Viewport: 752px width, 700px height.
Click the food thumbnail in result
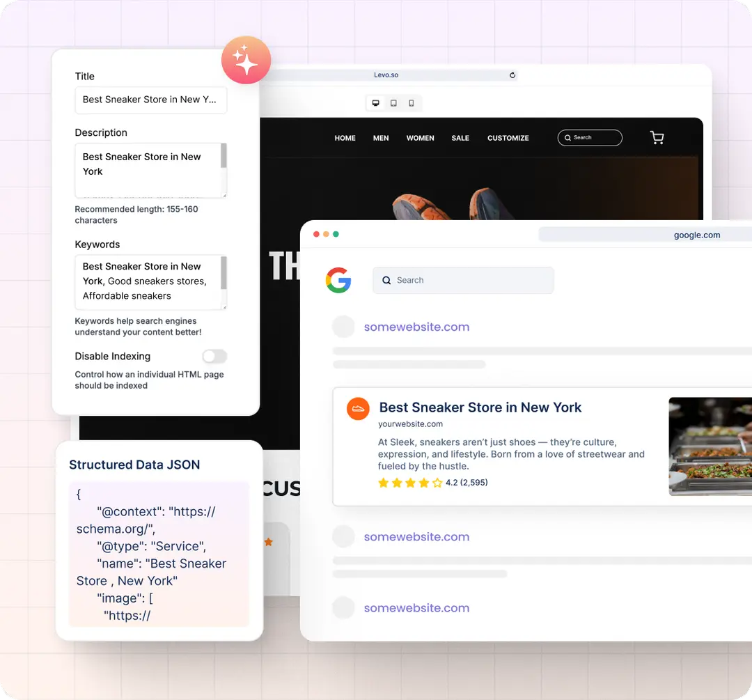pyautogui.click(x=710, y=446)
